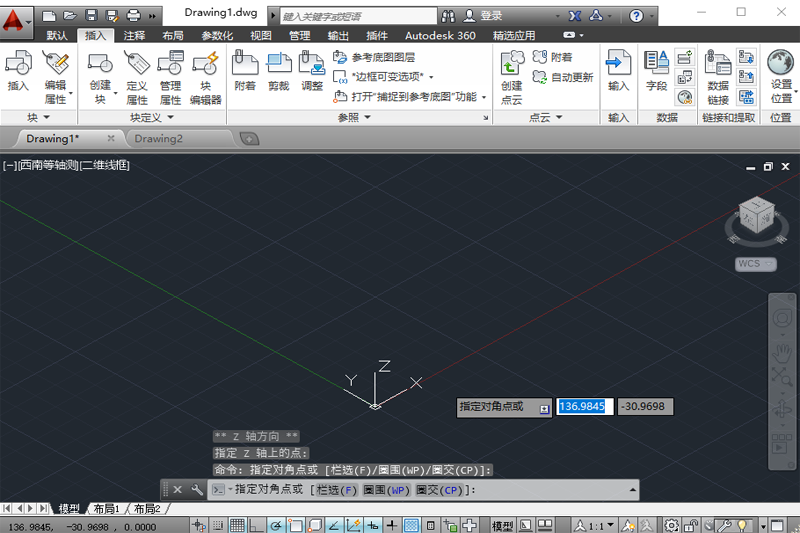Viewport: 800px width, 533px height.
Task: Open the pan hand tool in navigation bar
Action: (782, 353)
